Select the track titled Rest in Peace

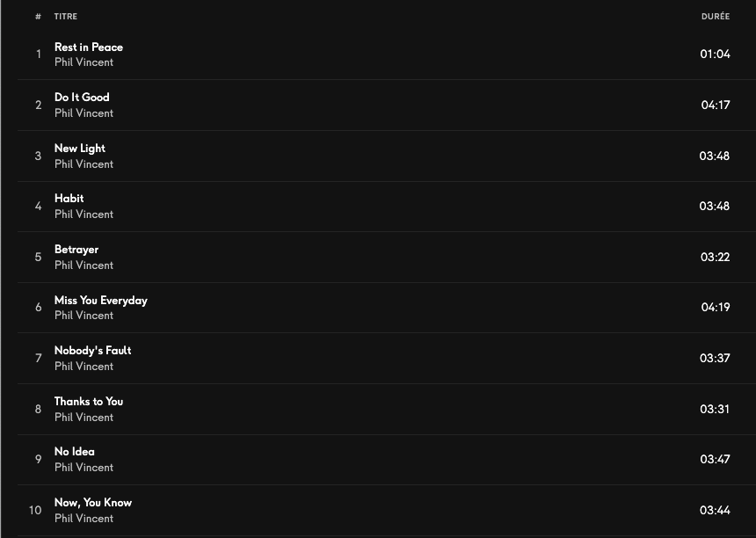tap(89, 47)
